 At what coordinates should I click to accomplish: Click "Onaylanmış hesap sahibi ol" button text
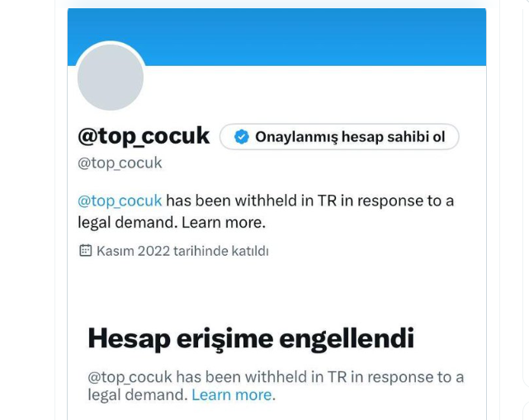pos(350,137)
